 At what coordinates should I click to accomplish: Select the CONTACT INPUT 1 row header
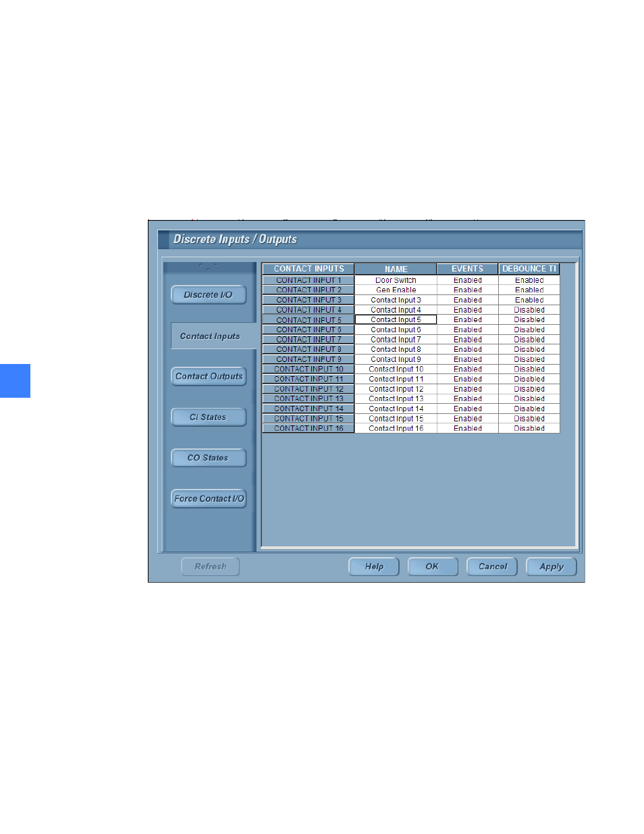point(308,280)
